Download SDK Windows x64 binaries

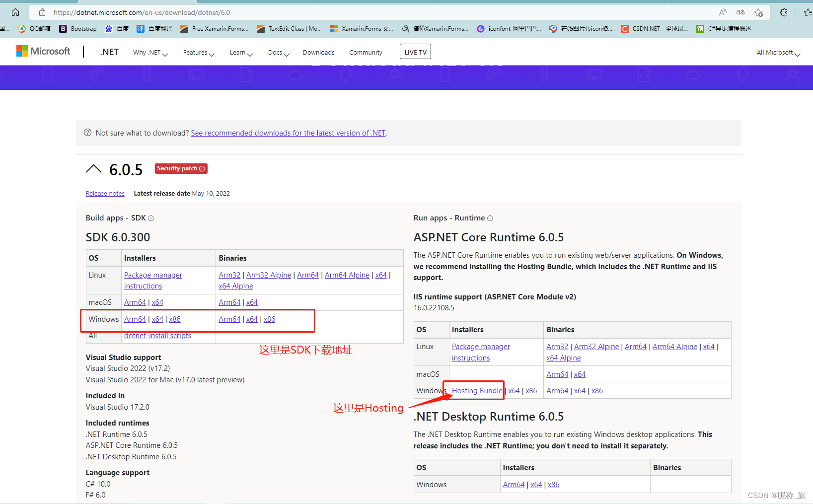point(252,319)
